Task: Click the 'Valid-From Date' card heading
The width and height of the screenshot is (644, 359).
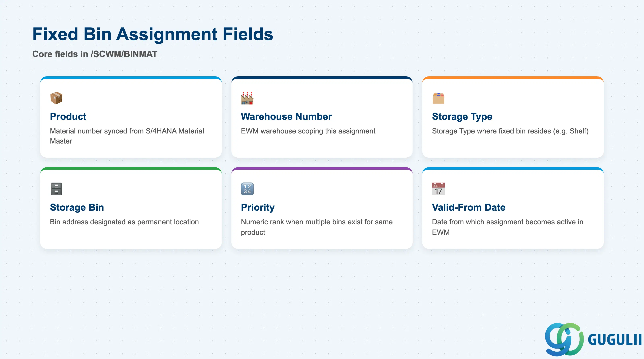Action: pyautogui.click(x=469, y=207)
